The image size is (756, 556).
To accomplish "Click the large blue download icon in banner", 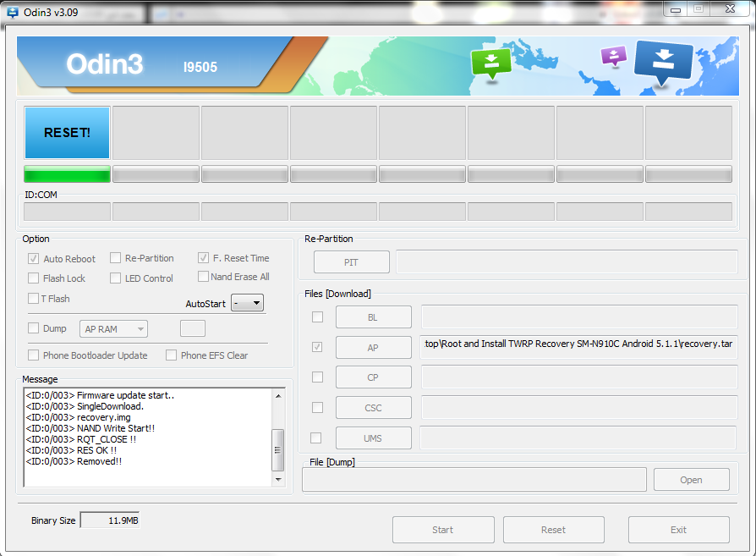I will click(x=664, y=63).
